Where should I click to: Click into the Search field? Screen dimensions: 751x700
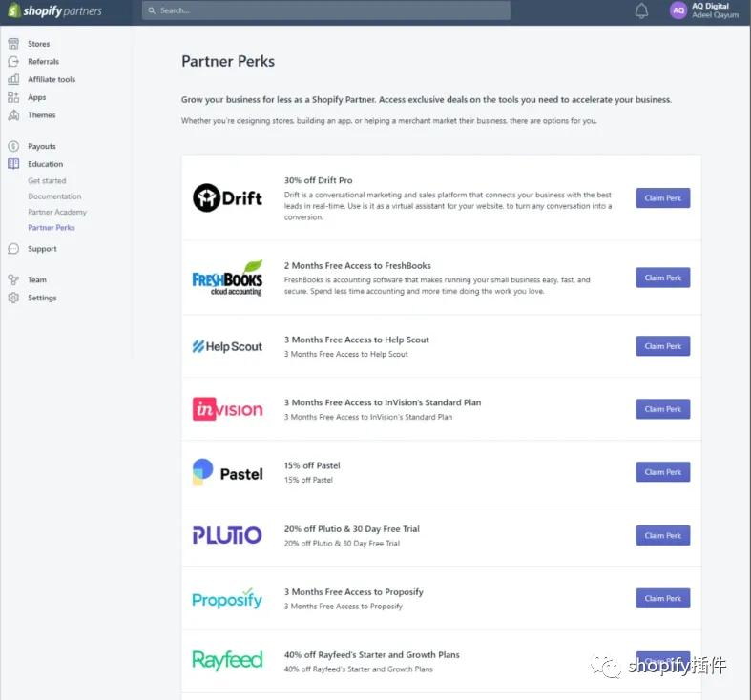click(x=326, y=10)
